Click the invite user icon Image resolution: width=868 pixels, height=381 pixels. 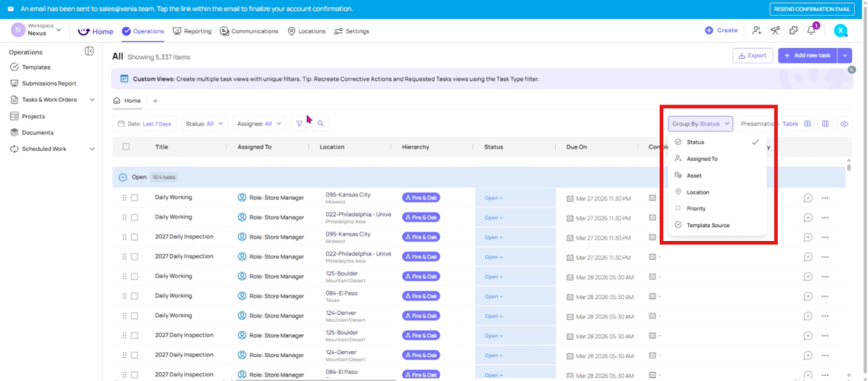coord(757,30)
